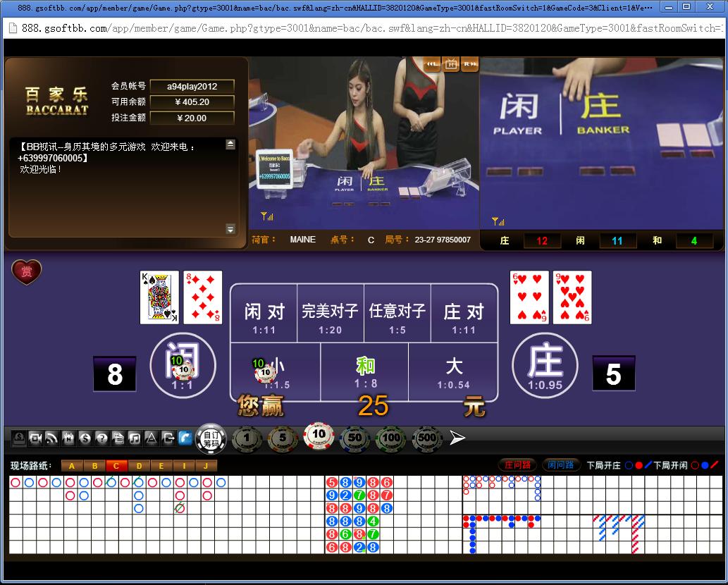Click the dollar sign icon in toolbar
Image resolution: width=728 pixels, height=585 pixels.
85,438
